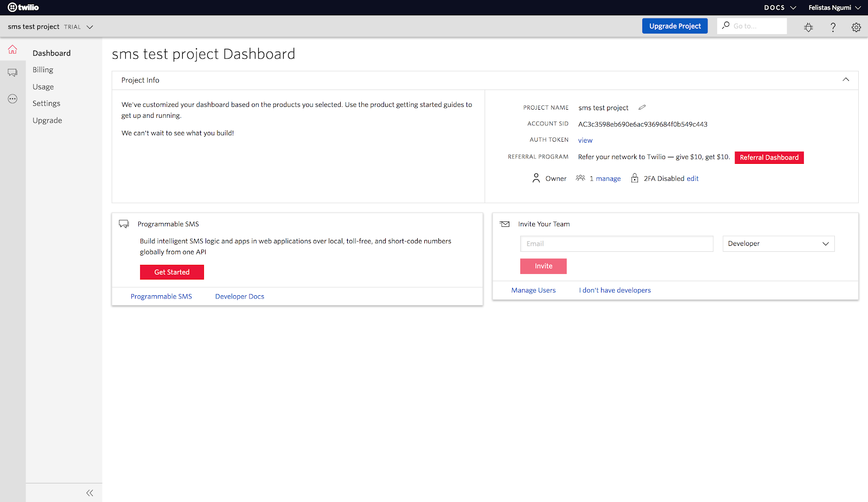
Task: Click the Referral Dashboard button
Action: click(x=769, y=157)
